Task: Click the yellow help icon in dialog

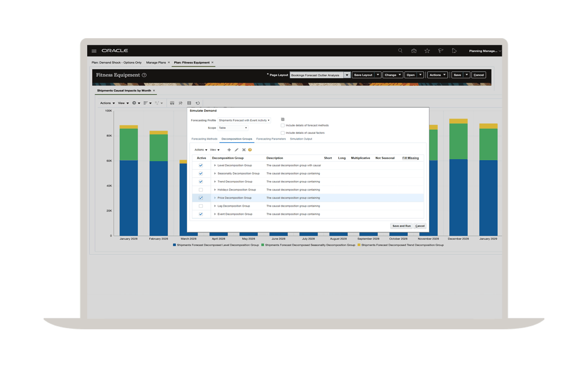Action: (x=250, y=150)
